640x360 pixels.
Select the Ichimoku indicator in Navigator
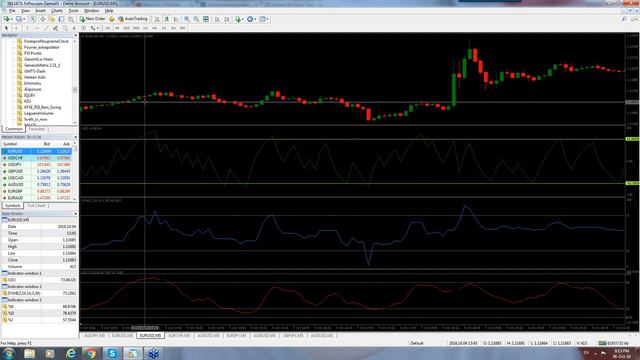click(x=32, y=83)
